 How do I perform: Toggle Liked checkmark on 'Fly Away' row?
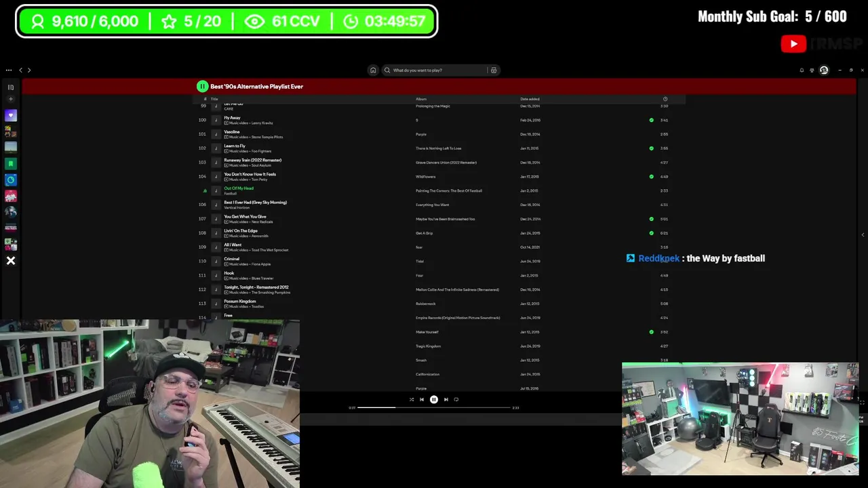point(651,120)
